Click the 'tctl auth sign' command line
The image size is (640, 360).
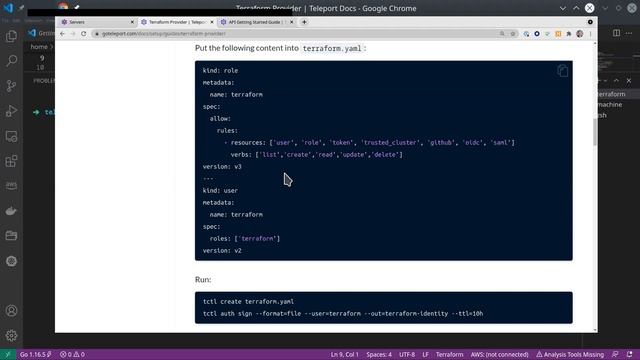point(343,314)
